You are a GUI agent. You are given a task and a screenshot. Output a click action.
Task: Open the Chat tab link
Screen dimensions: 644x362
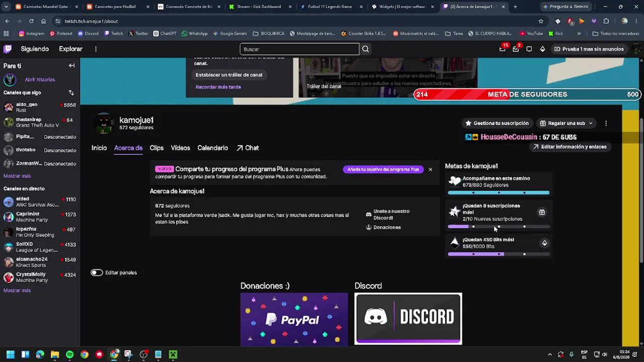point(248,148)
